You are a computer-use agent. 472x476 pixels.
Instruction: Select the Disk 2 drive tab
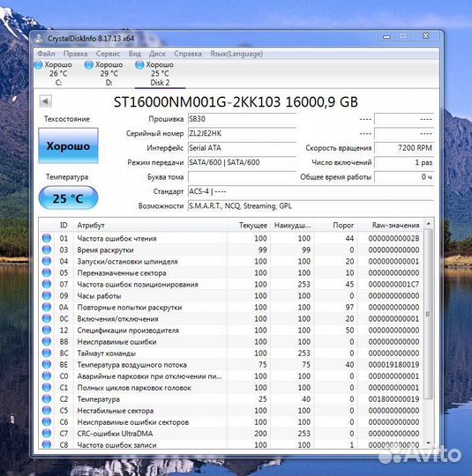coord(160,74)
